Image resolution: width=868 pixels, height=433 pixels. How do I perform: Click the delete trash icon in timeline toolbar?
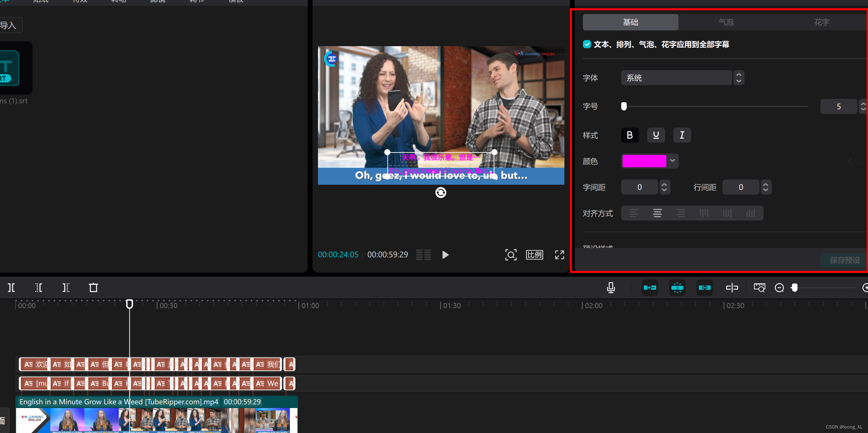pos(93,288)
